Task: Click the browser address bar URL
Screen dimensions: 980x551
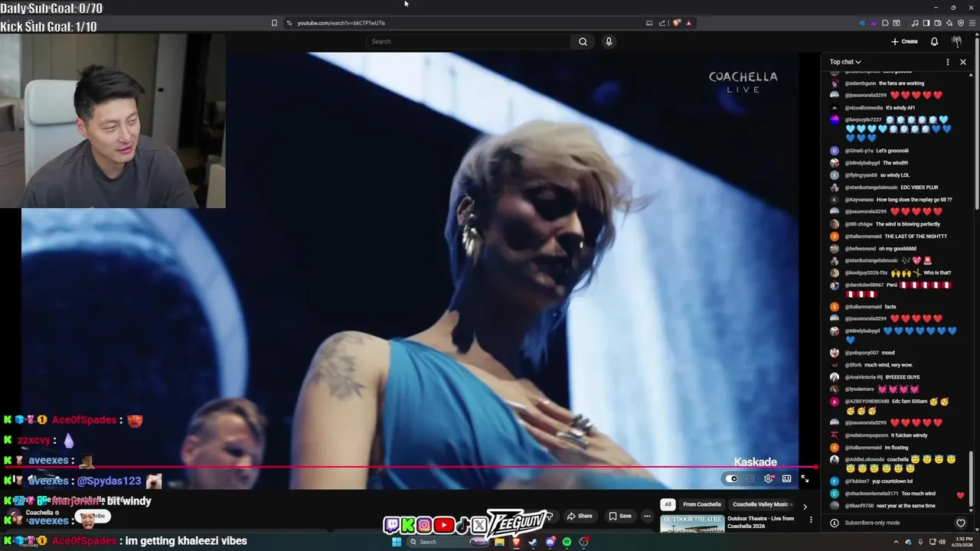Action: click(341, 23)
